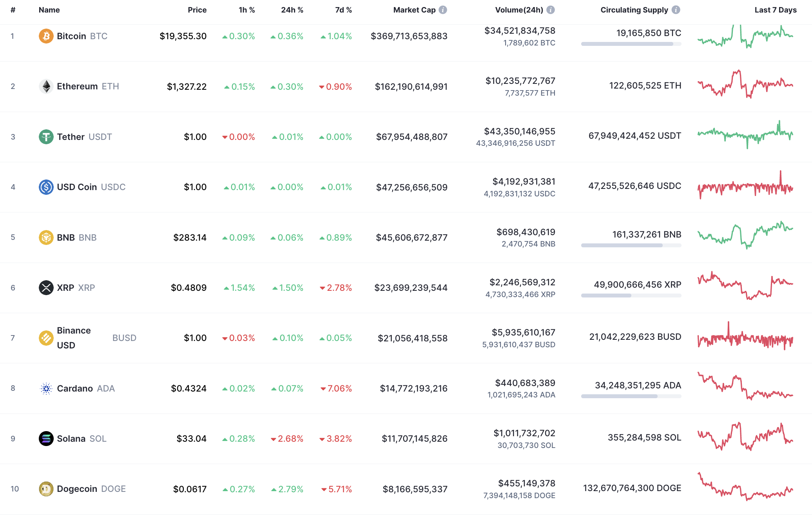The height and width of the screenshot is (515, 812).
Task: Click the Binance USD logo
Action: pyautogui.click(x=46, y=337)
